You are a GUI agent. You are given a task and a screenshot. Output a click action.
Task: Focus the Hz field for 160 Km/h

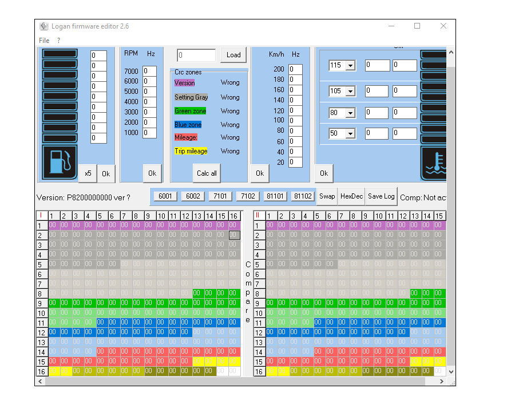tap(295, 90)
